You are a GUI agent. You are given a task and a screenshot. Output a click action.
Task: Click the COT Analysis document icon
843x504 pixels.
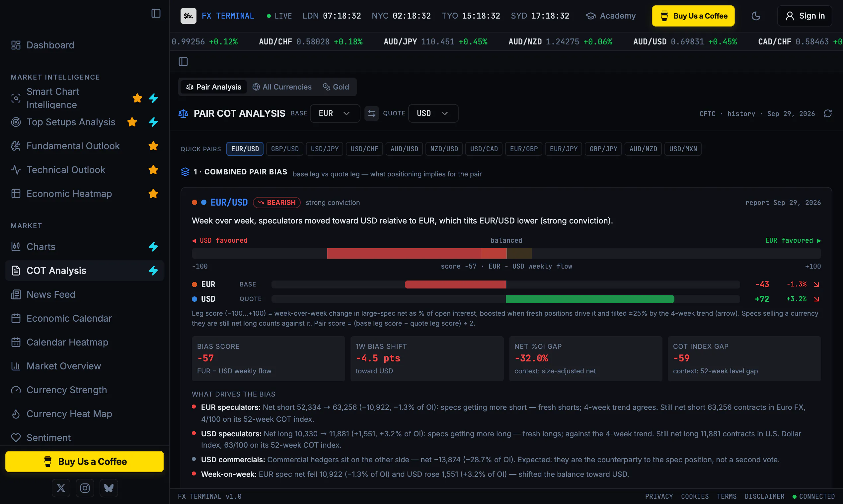(16, 271)
